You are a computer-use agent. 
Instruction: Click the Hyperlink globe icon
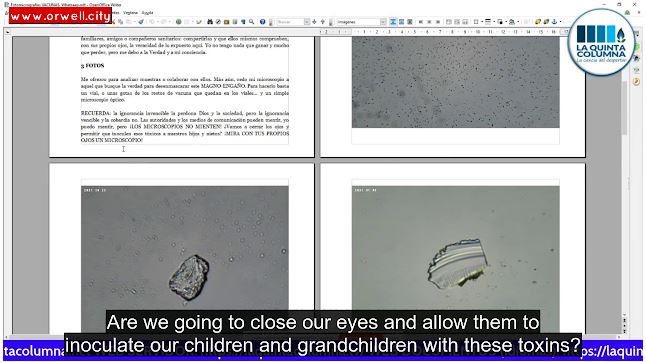[x=178, y=21]
